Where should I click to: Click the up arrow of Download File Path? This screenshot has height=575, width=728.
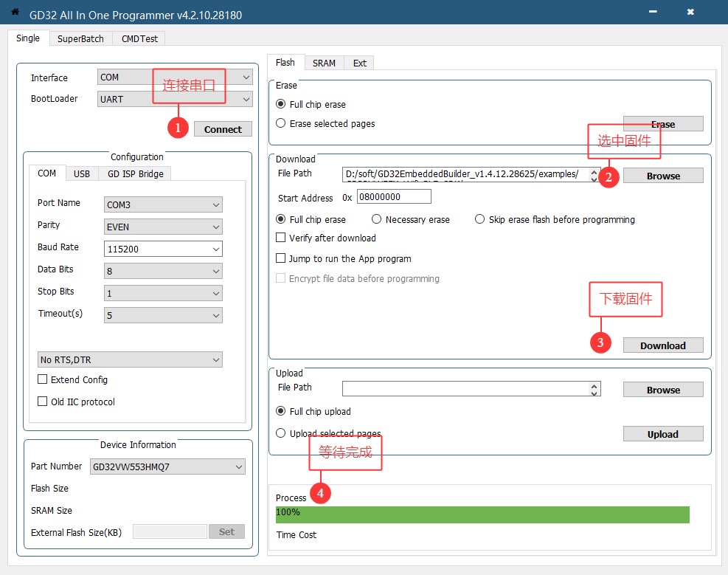(x=594, y=171)
